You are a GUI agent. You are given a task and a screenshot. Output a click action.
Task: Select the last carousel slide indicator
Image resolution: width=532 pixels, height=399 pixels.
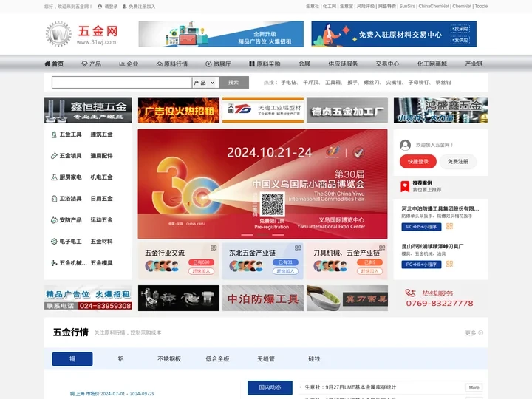[279, 235]
